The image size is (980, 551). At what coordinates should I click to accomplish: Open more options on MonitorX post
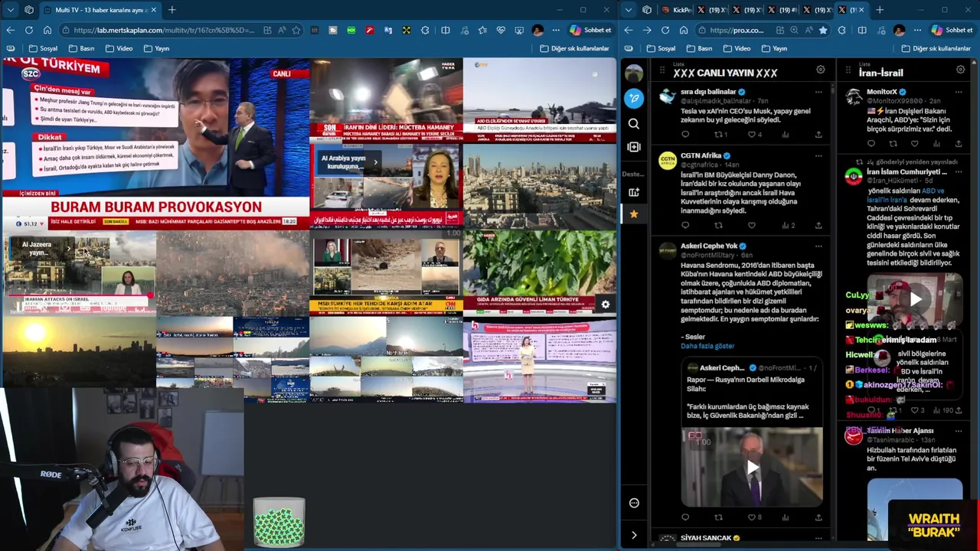click(959, 92)
